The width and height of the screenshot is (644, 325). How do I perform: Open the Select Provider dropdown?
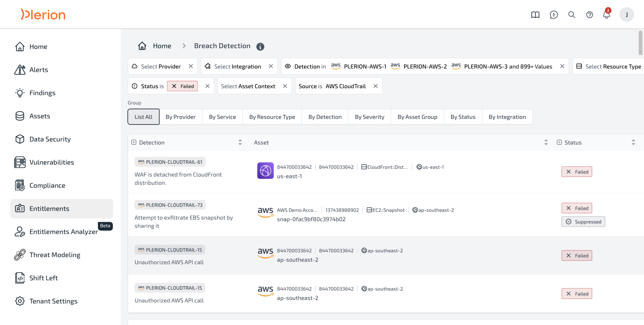coord(161,66)
